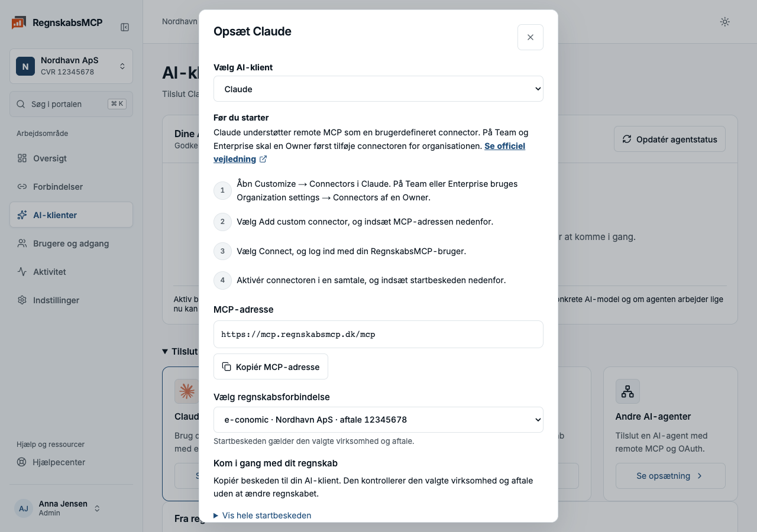757x532 pixels.
Task: Click Kopiér MCP-adresse button
Action: (271, 366)
